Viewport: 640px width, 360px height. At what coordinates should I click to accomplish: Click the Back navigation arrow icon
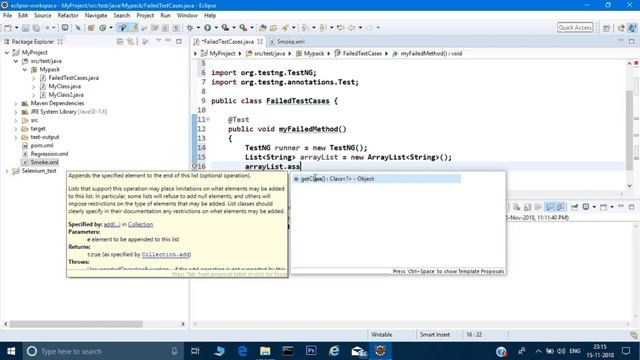[352, 28]
